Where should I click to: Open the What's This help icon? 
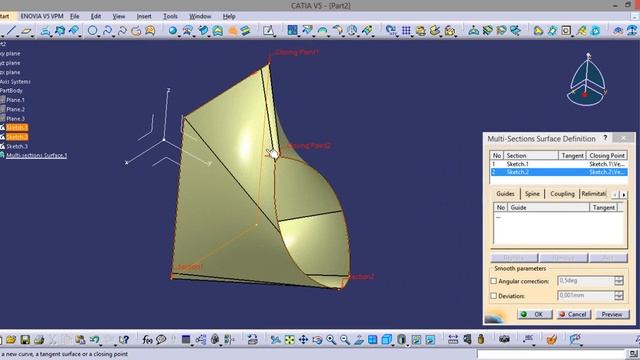point(124,339)
